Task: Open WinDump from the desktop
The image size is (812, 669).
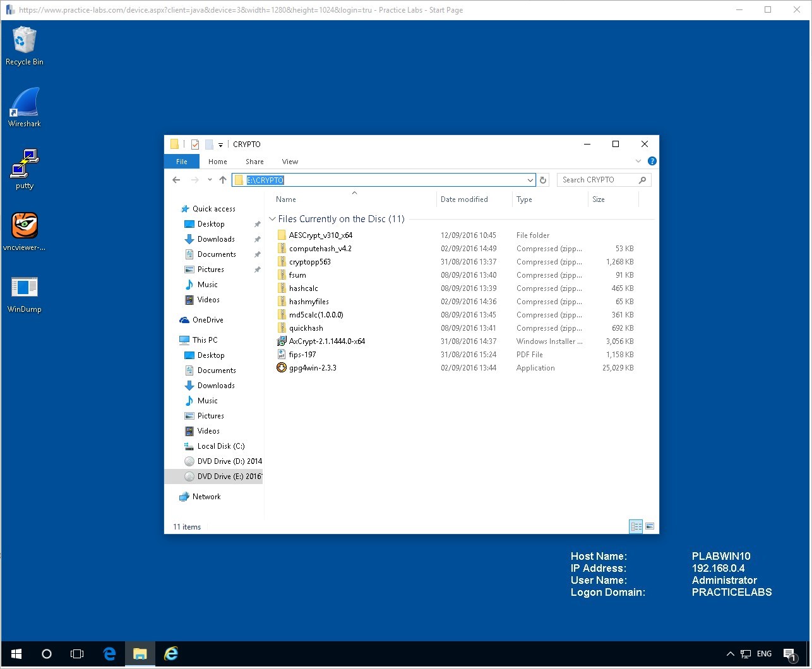Action: coord(24,290)
